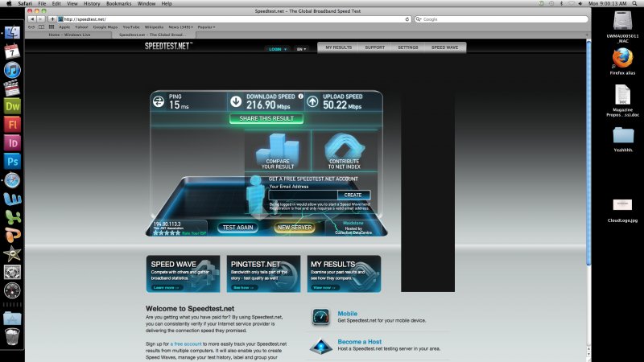Open System Preferences gear in dock
Screen dimensions: 644x362
12,272
